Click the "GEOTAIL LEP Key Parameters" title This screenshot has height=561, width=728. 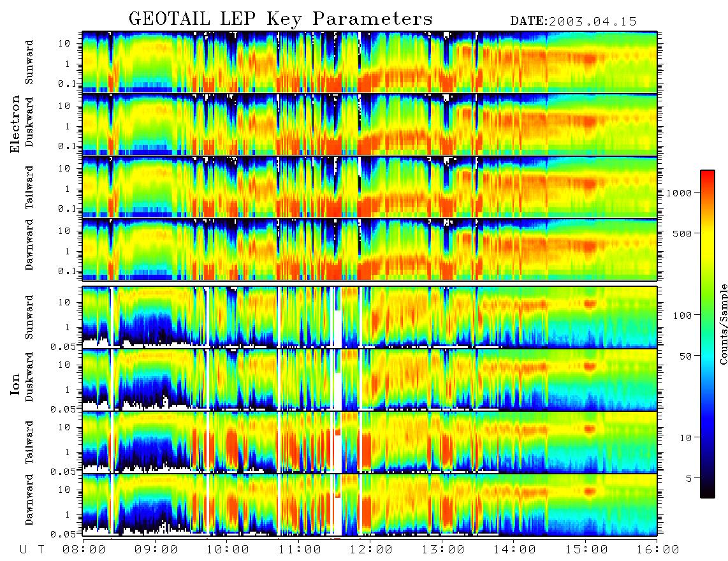click(280, 19)
